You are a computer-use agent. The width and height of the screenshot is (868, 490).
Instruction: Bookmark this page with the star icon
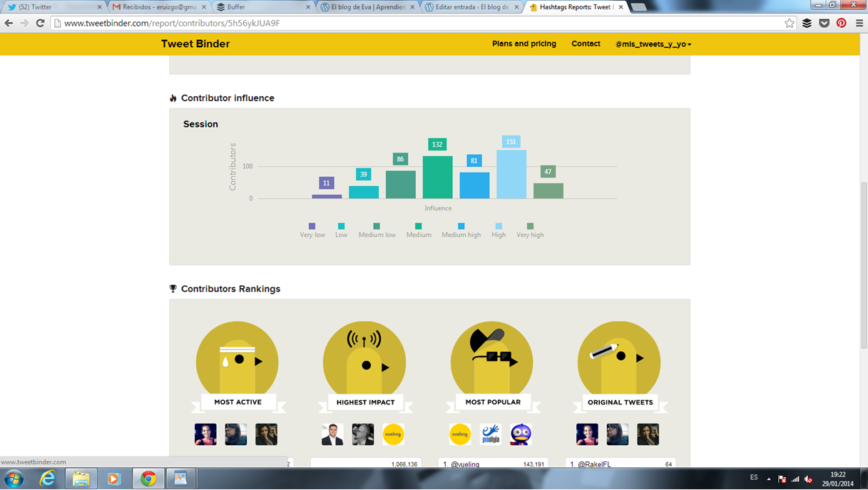(x=790, y=23)
